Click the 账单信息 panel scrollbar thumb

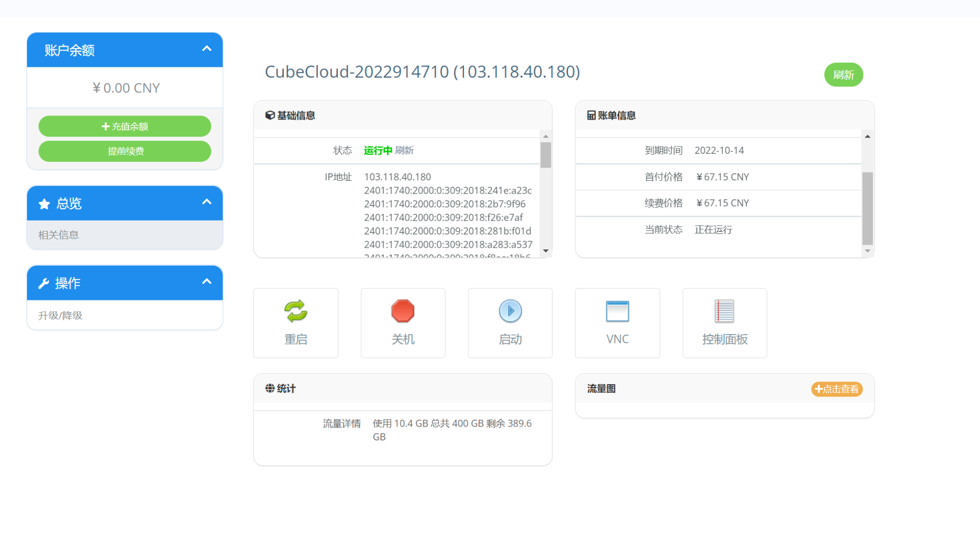[x=868, y=208]
